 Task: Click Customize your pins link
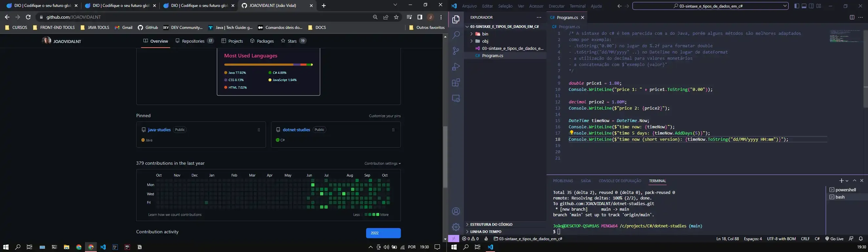coord(385,116)
